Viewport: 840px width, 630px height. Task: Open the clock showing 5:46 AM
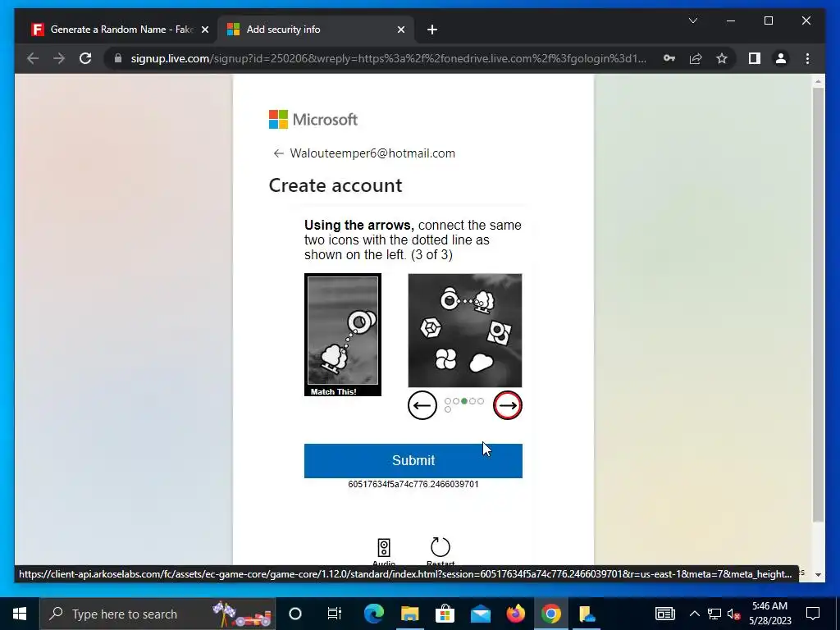coord(769,614)
